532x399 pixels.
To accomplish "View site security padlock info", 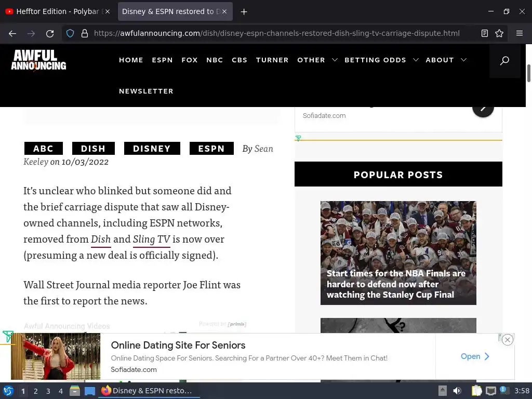I will coord(85,33).
